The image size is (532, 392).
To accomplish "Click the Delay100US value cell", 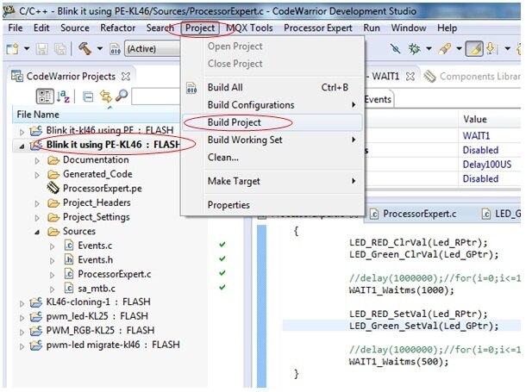I will click(x=487, y=165).
